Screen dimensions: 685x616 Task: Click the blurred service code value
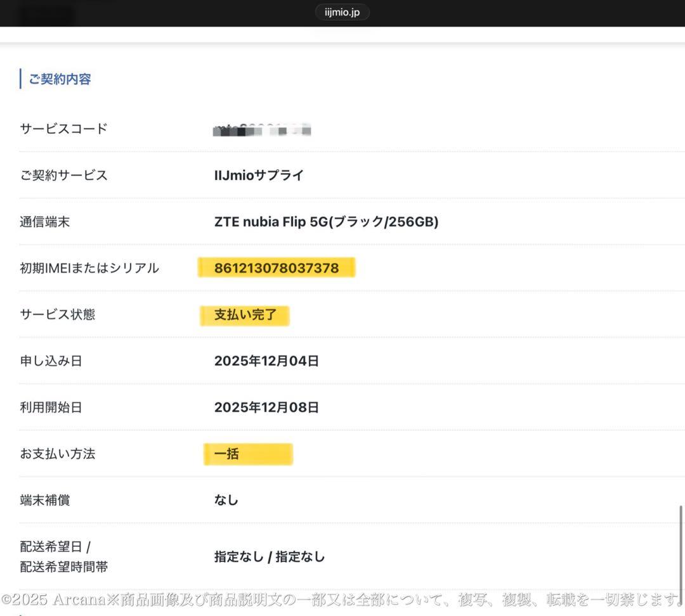pyautogui.click(x=261, y=131)
